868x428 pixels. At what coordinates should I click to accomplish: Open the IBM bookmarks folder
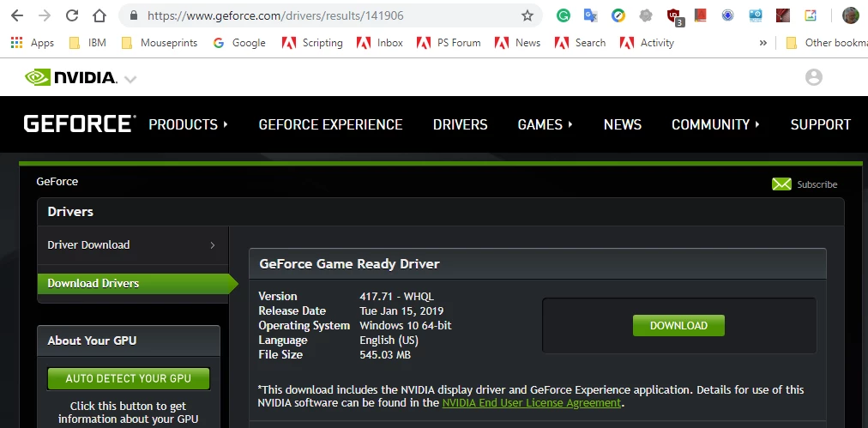click(x=87, y=43)
